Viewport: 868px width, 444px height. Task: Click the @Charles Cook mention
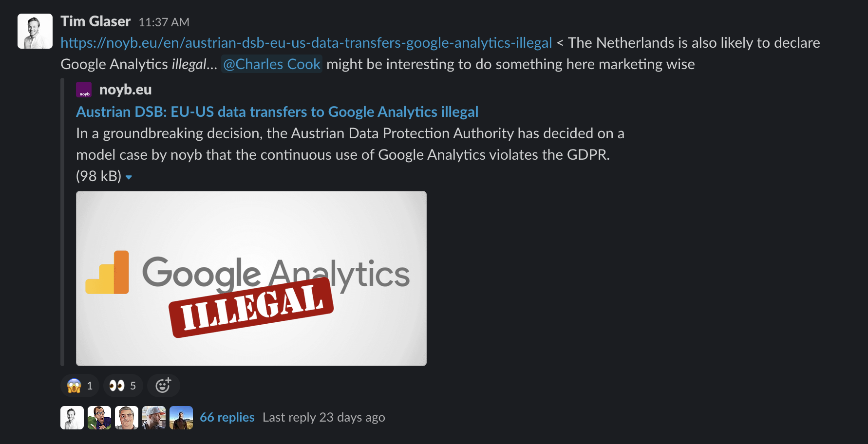[271, 64]
